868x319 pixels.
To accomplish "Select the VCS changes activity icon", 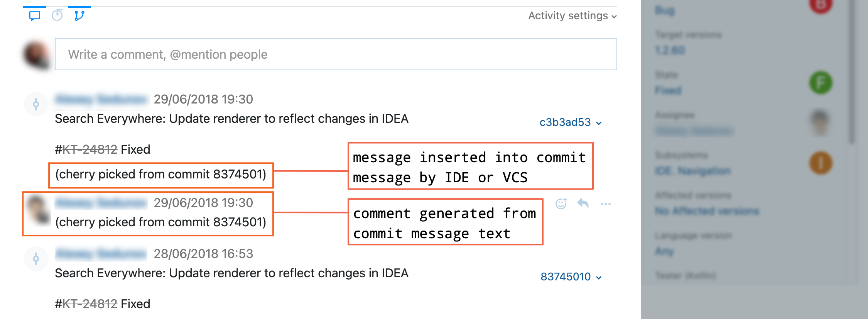I will coord(79,15).
